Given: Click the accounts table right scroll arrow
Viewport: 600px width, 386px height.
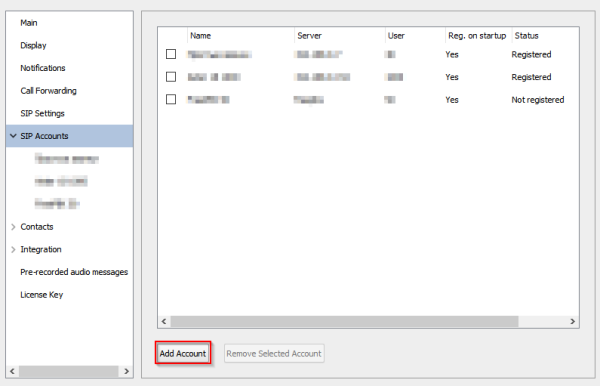Looking at the screenshot, I should pyautogui.click(x=572, y=321).
